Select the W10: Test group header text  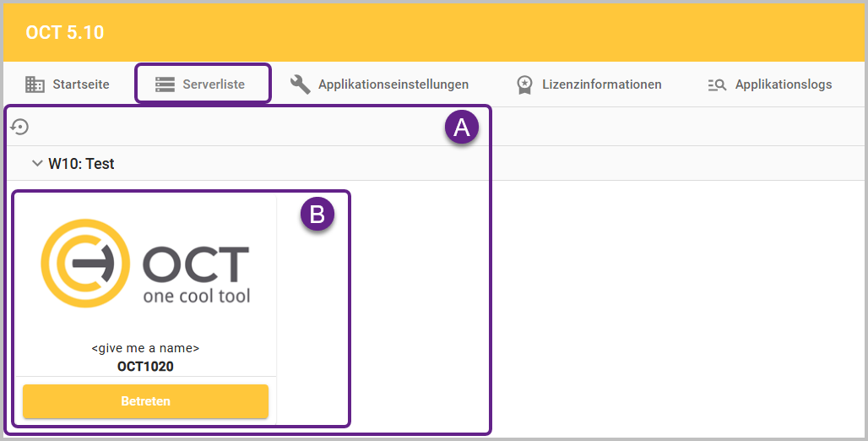(81, 164)
